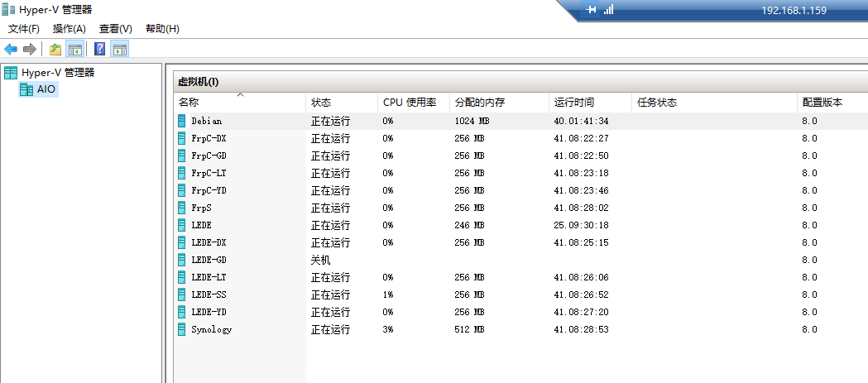Select the FrpC-LT virtual machine name
This screenshot has height=383, width=868.
pyautogui.click(x=209, y=173)
